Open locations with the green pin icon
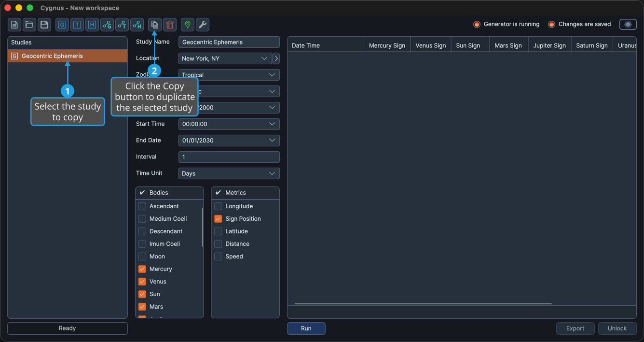644x342 pixels. [188, 25]
